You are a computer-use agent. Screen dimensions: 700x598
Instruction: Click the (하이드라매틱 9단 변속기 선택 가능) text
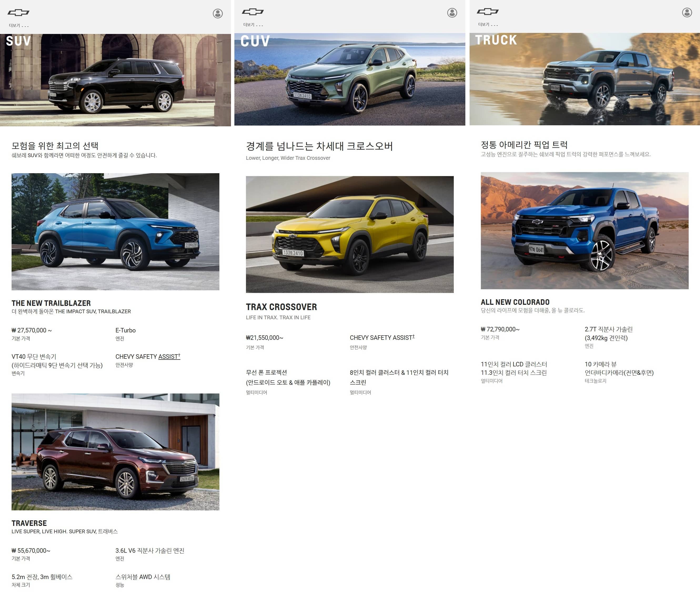coord(57,365)
